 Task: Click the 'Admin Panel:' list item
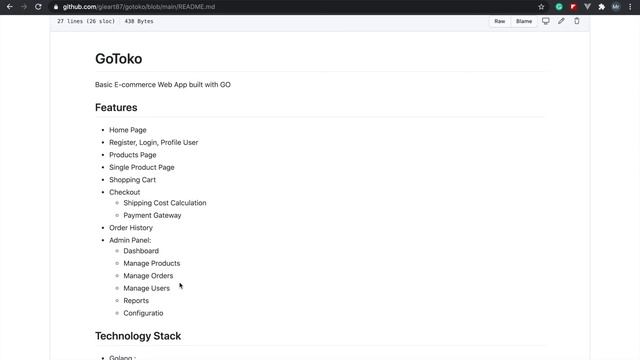point(130,240)
